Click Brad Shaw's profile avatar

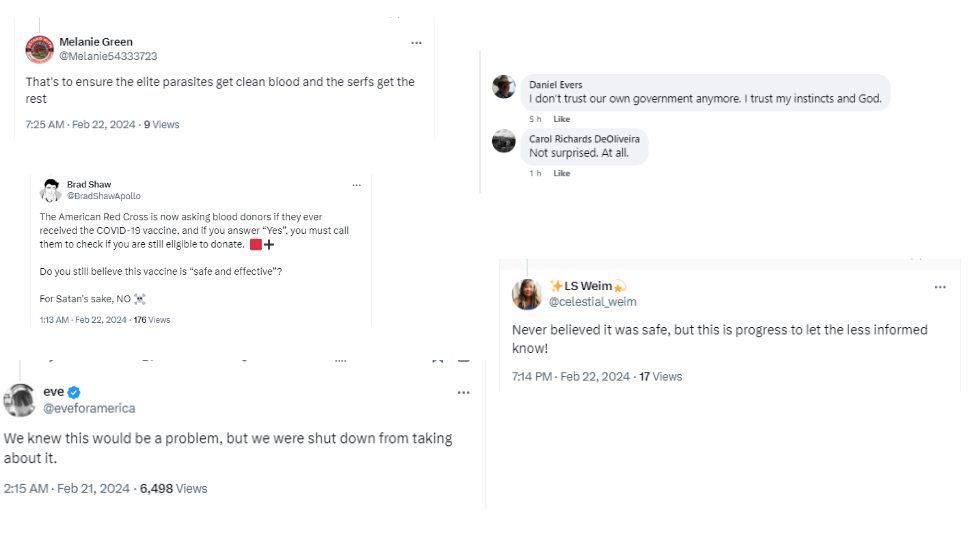(x=50, y=190)
